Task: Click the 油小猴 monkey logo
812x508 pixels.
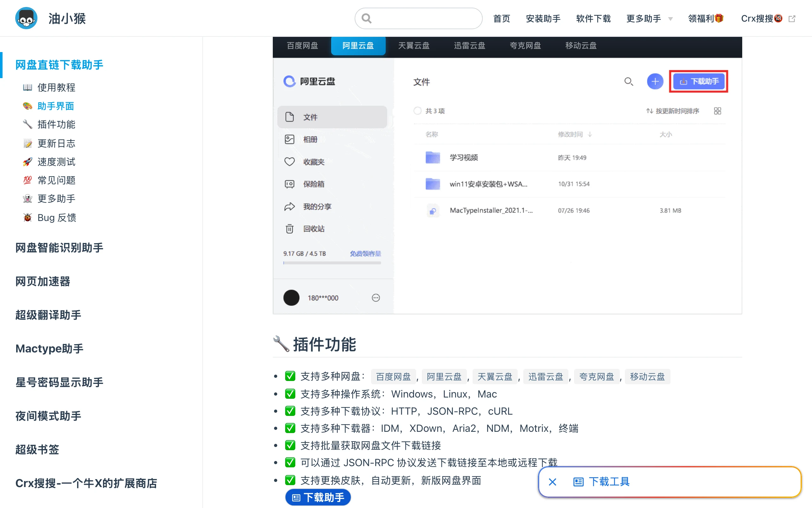Action: (26, 18)
